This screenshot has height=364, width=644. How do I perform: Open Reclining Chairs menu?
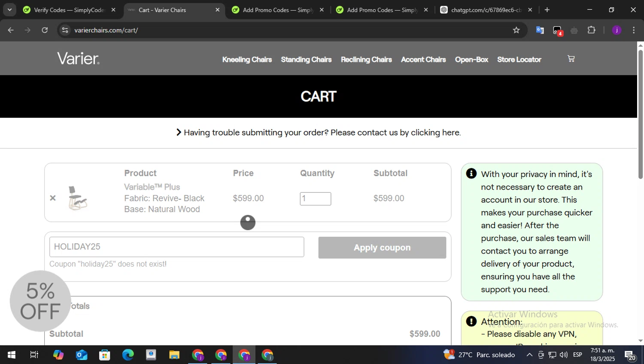pyautogui.click(x=366, y=60)
